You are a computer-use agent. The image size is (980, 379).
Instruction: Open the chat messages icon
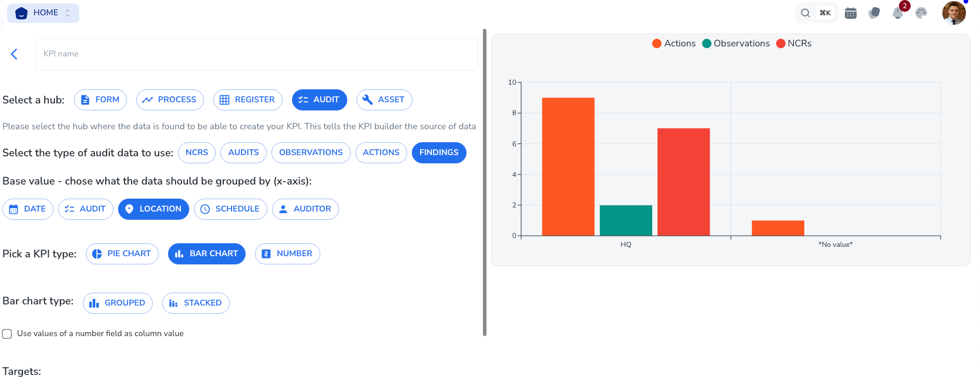point(874,13)
